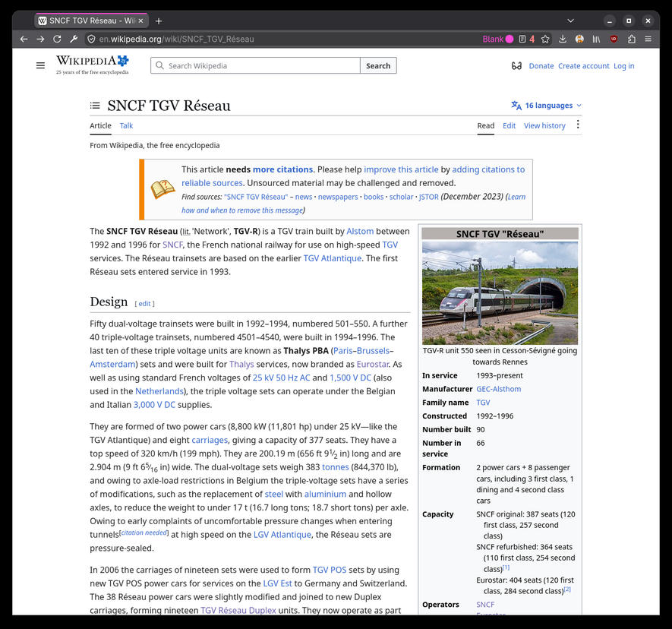This screenshot has height=629, width=672.
Task: Open reference [1] in Capacity row
Action: tap(506, 567)
